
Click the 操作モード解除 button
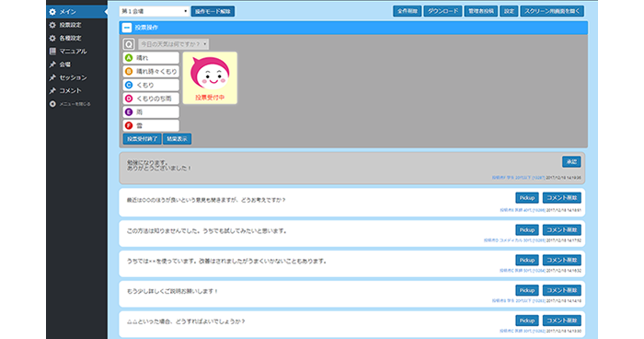pos(213,12)
